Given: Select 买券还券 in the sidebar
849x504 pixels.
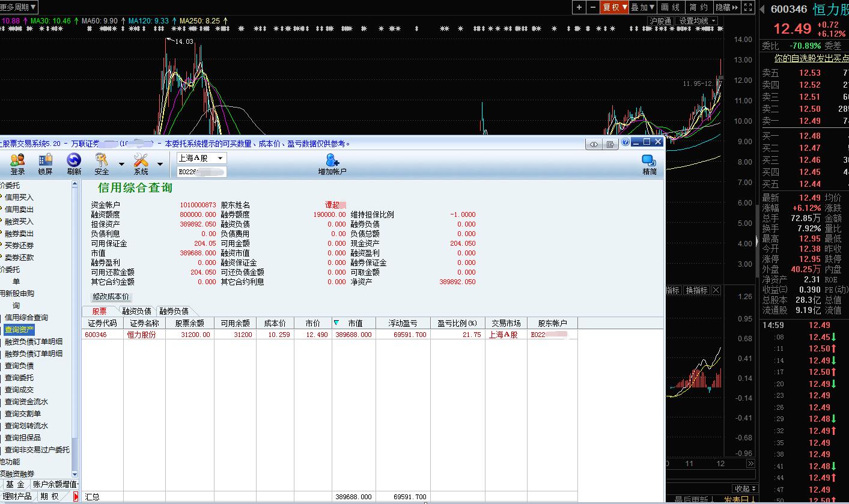Looking at the screenshot, I should click(19, 245).
